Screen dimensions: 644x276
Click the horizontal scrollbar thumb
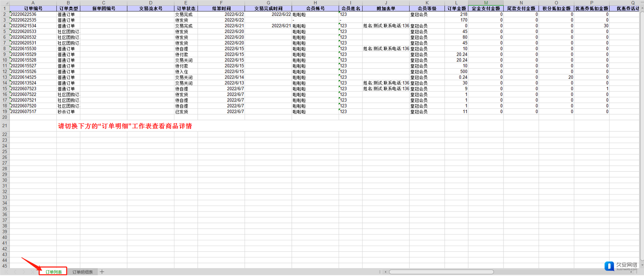click(x=441, y=272)
